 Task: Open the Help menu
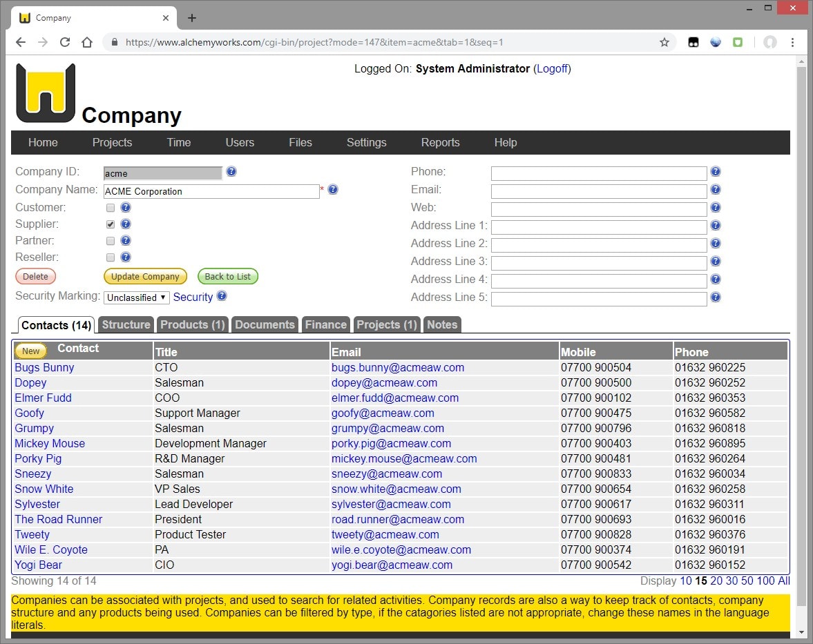(506, 142)
